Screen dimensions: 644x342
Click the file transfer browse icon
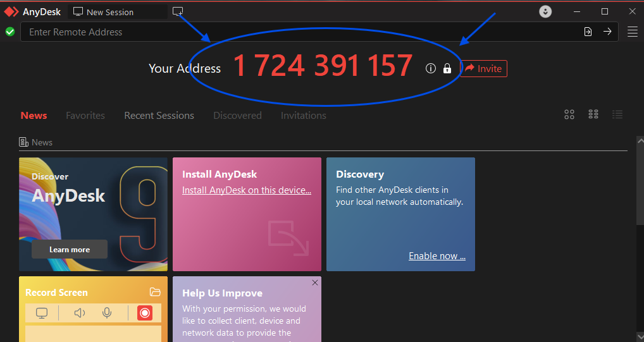(588, 32)
